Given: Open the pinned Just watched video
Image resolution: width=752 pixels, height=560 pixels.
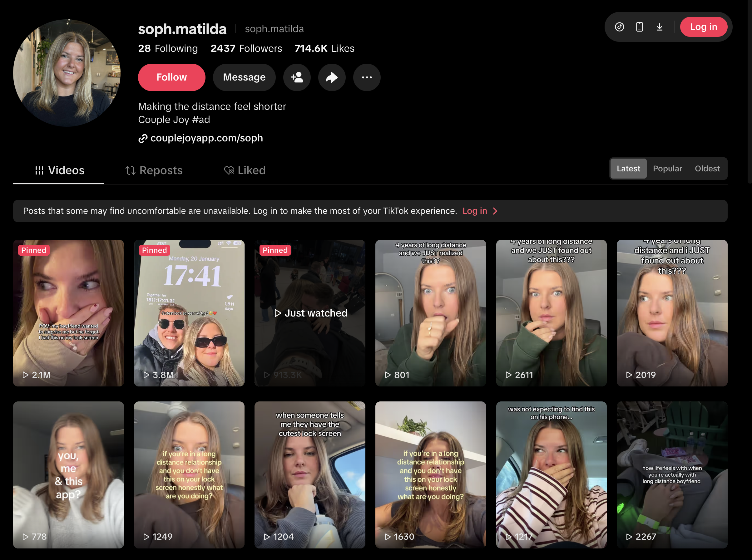Looking at the screenshot, I should coord(310,313).
